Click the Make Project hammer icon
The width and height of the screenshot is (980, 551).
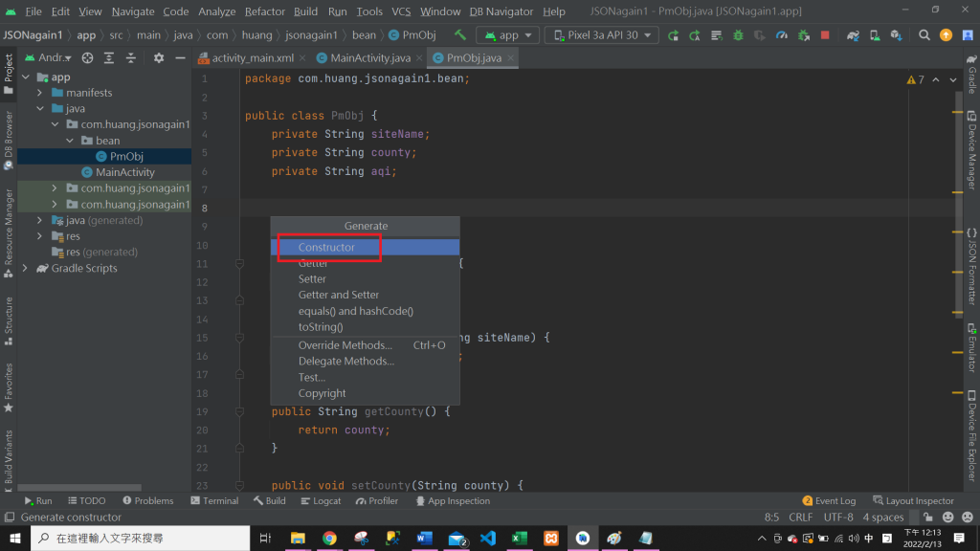point(460,35)
